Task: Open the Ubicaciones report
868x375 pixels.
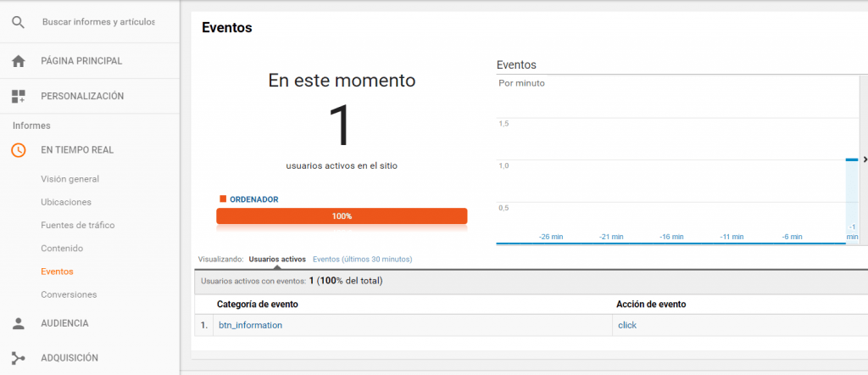Action: pos(66,202)
